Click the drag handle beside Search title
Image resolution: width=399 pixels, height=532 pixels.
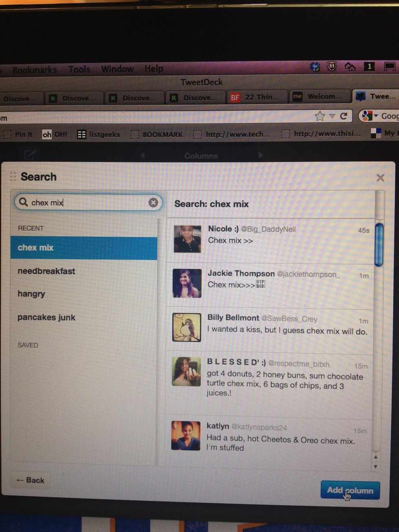pos(13,176)
